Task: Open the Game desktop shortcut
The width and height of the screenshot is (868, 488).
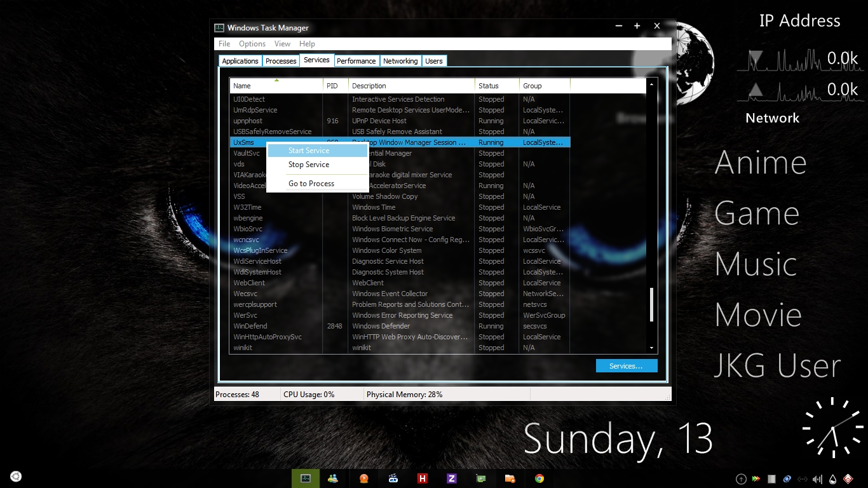Action: pos(757,214)
